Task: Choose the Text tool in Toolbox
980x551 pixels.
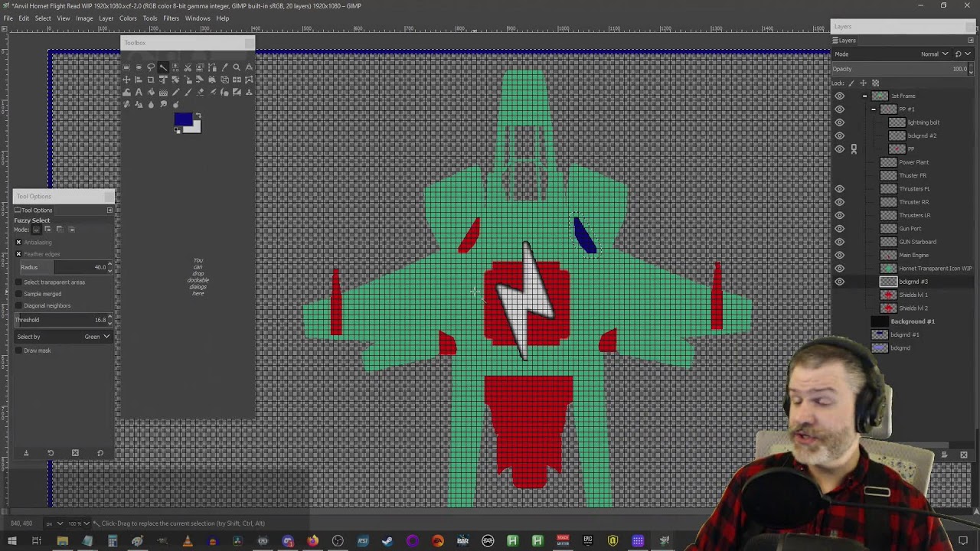Action: [139, 93]
